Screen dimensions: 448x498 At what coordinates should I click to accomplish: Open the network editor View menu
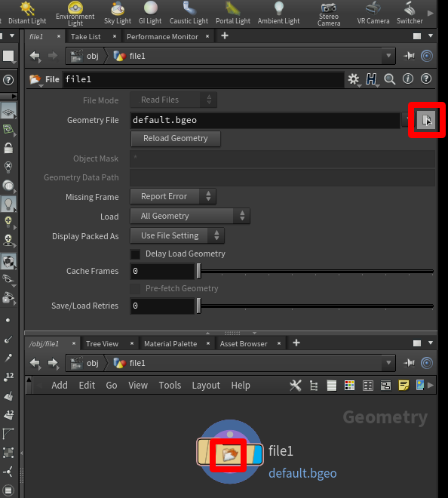coord(138,386)
